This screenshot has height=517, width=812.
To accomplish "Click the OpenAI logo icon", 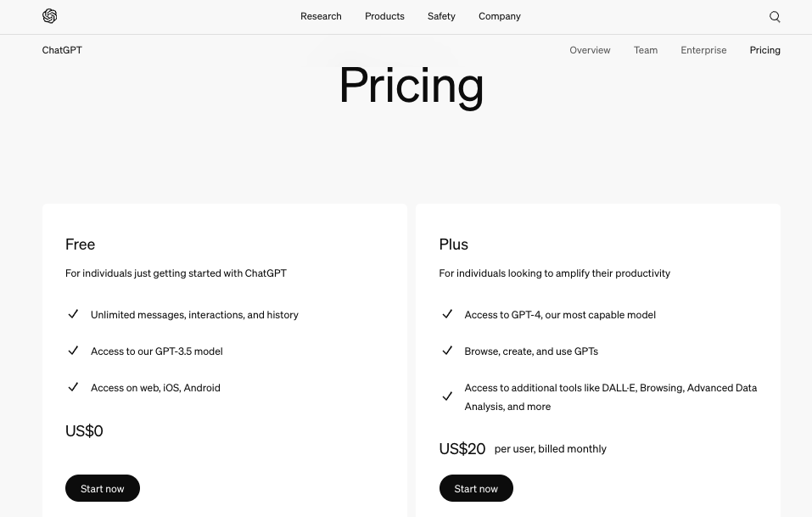I will click(50, 16).
